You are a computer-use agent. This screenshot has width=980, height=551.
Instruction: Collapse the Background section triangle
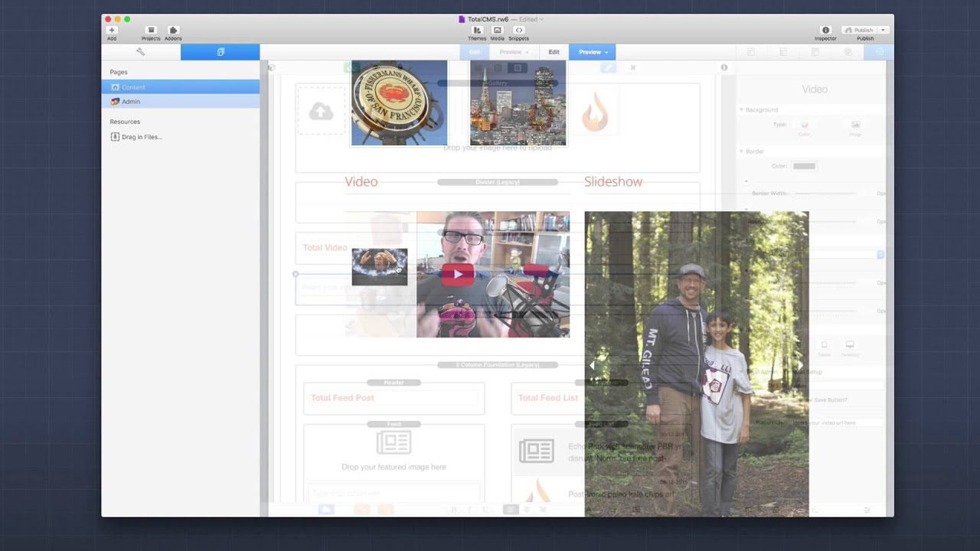(741, 110)
